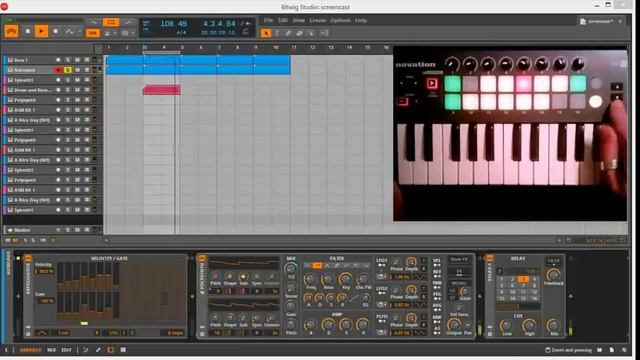Stop playback with the transport stop button
The height and width of the screenshot is (360, 640).
pos(28,31)
